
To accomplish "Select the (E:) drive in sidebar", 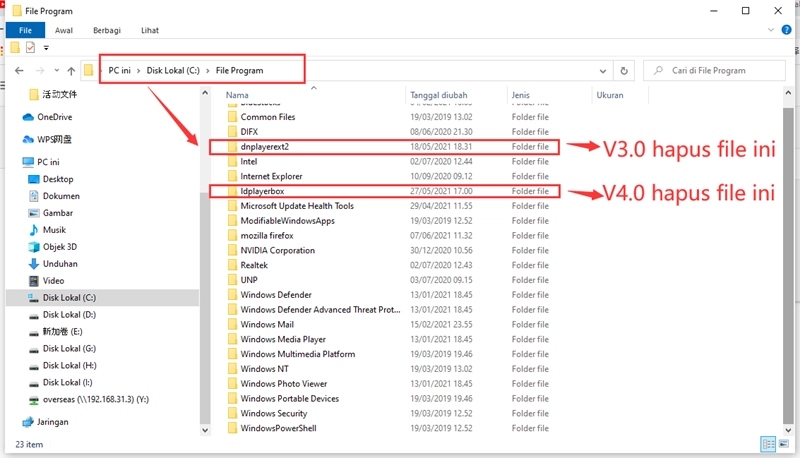I will pos(56,332).
